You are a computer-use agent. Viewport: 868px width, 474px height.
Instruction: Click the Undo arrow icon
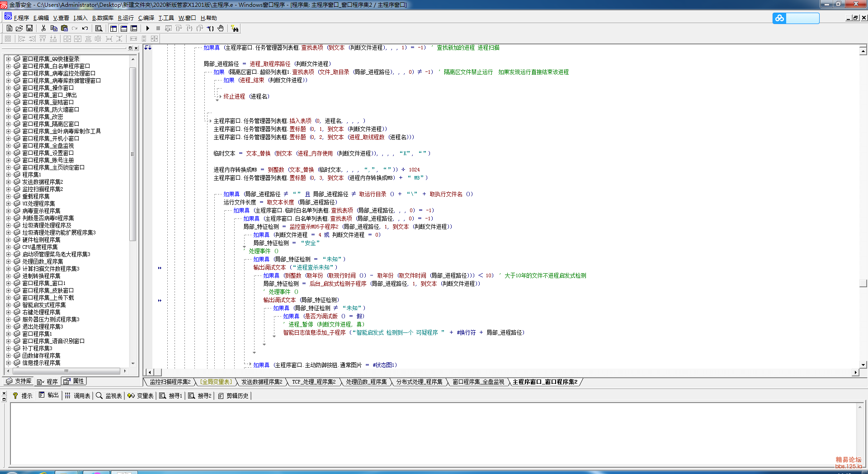point(85,28)
